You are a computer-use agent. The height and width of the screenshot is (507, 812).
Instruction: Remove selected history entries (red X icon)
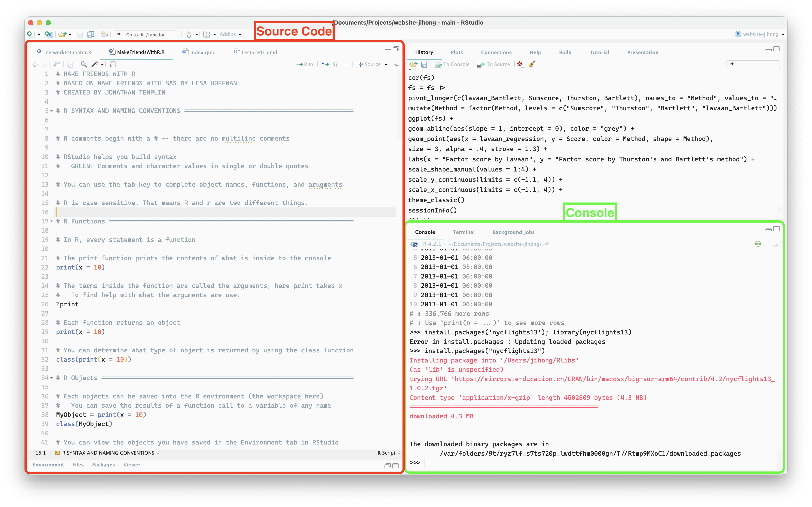click(x=519, y=64)
